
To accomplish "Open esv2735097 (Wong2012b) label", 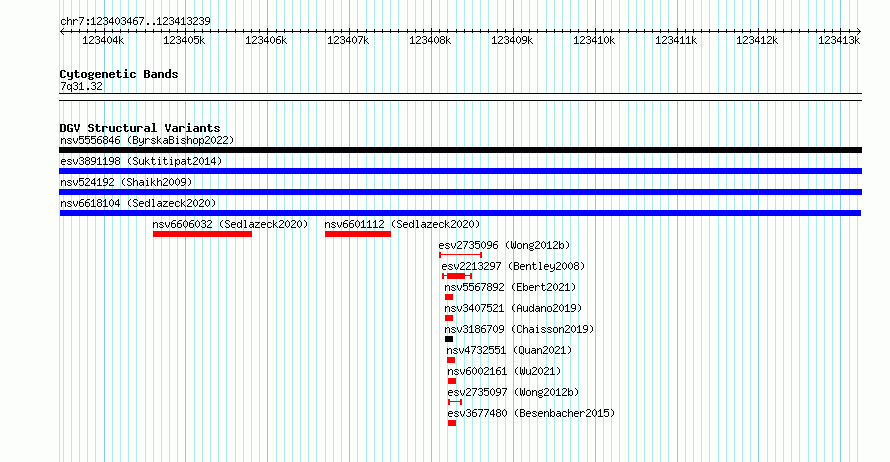I will [513, 392].
